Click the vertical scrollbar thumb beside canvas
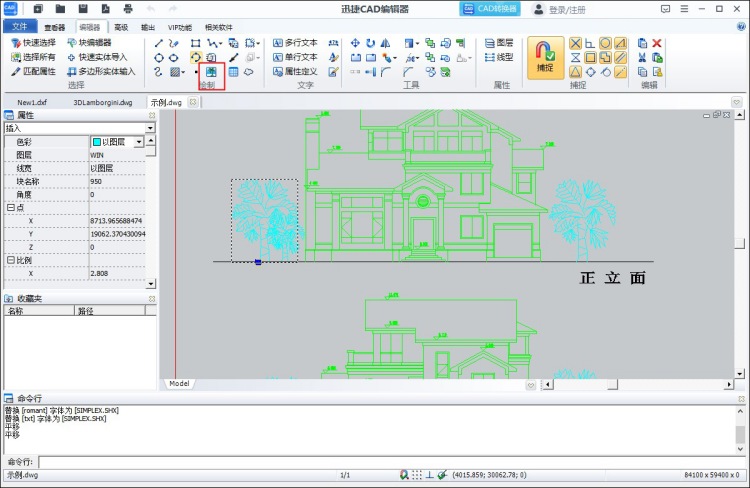Viewport: 750px width, 488px height. 739,244
